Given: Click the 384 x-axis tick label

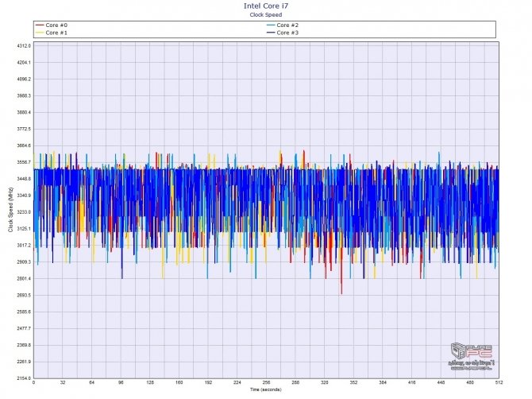Looking at the screenshot, I should 383,382.
